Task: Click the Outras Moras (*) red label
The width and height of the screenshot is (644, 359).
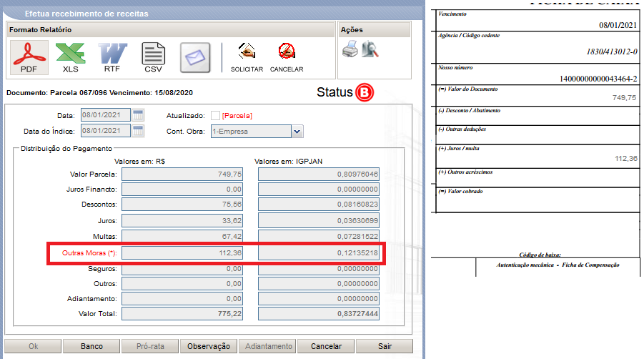Action: [89, 253]
